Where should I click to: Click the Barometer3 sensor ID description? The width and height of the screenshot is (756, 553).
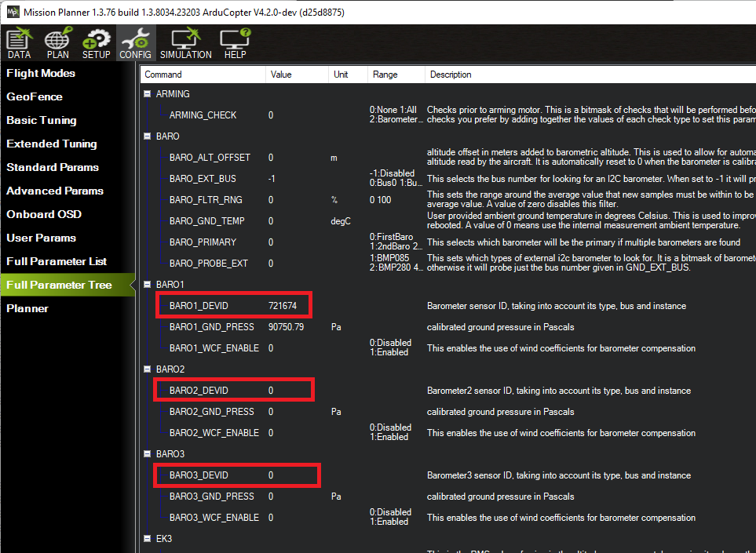click(559, 475)
